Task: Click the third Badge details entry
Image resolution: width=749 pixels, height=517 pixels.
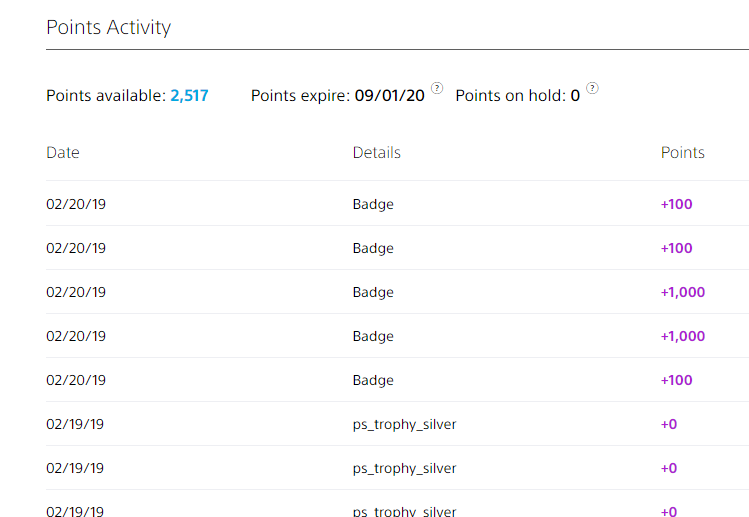Action: (x=373, y=292)
